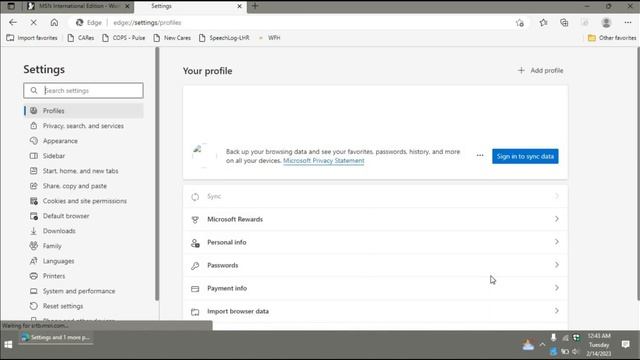Open Privacy, search, and services settings
Screen dimensions: 640x360
[x=83, y=126]
